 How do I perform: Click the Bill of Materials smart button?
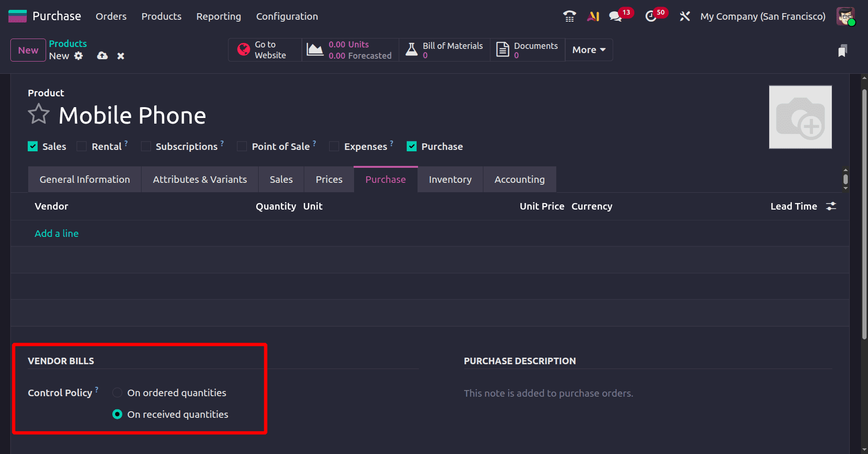[443, 49]
